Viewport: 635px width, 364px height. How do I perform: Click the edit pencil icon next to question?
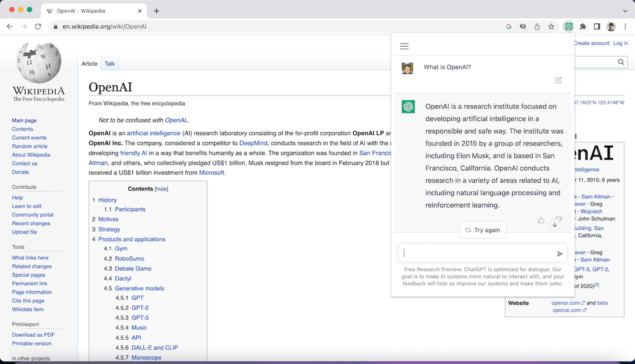click(558, 80)
